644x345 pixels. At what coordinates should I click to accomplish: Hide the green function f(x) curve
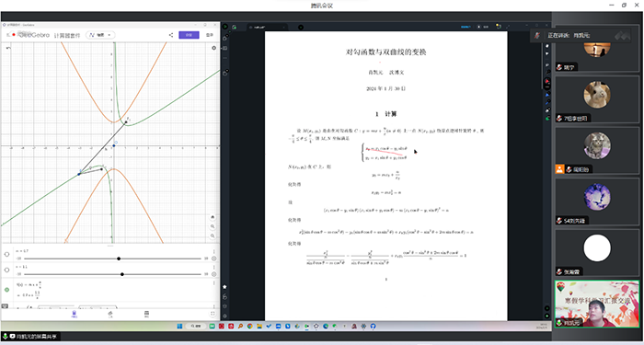coord(6,290)
